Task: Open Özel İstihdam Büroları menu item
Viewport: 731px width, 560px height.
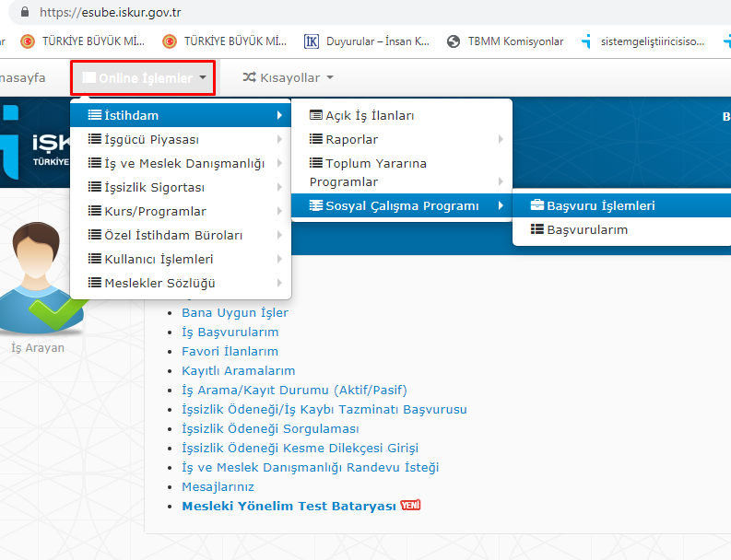Action: click(x=173, y=236)
